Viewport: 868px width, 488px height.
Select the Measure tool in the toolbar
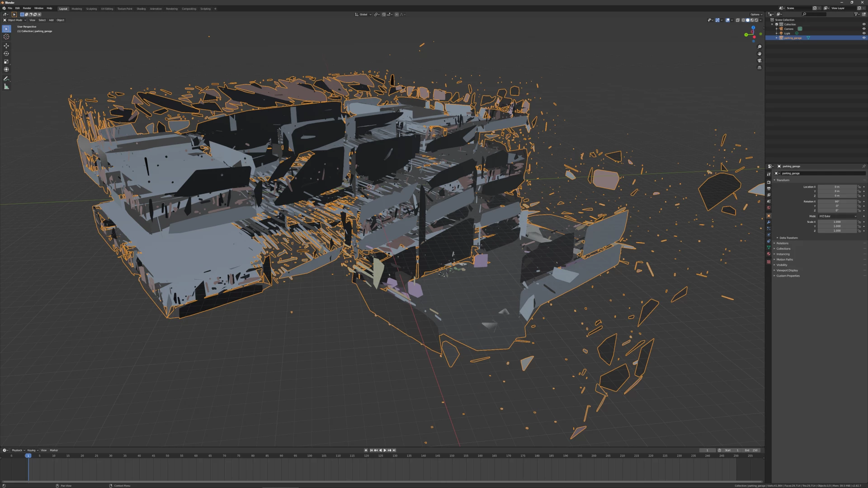[6, 86]
